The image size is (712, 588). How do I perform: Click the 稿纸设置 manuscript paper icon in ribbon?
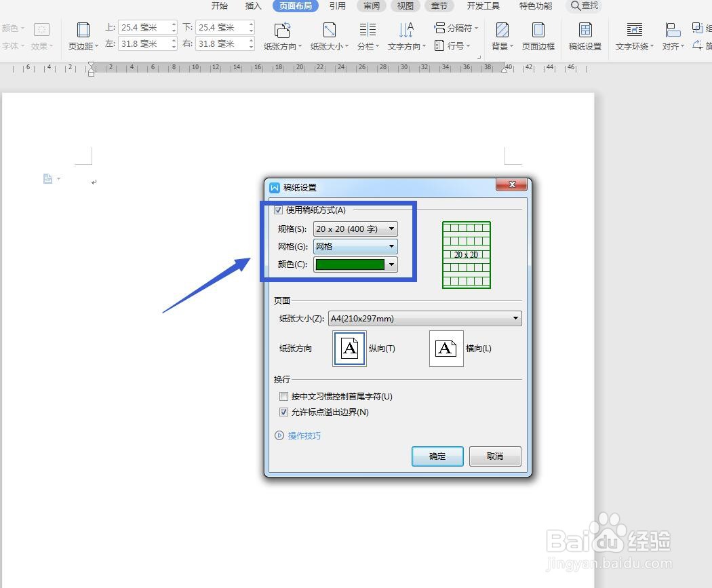click(585, 30)
